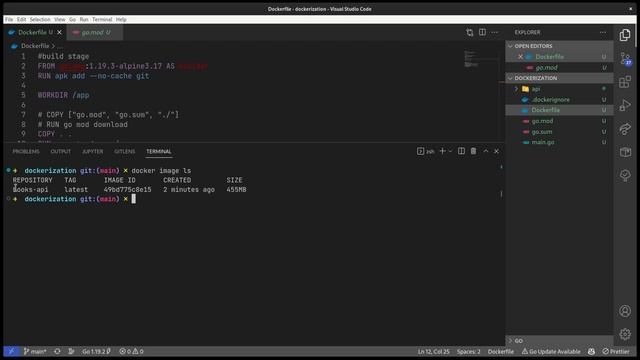Open the Edit menu
Viewport: 640px width, 360px height.
22,19
